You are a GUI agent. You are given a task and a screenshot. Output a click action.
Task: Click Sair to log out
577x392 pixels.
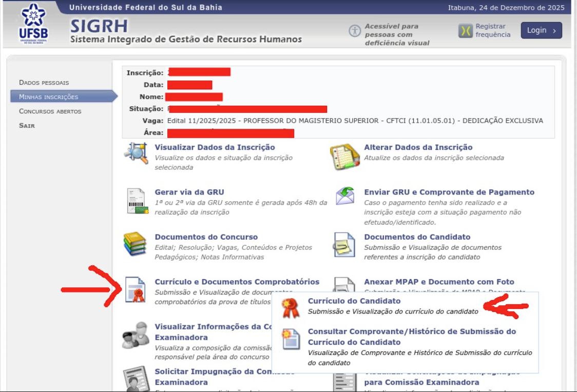27,126
